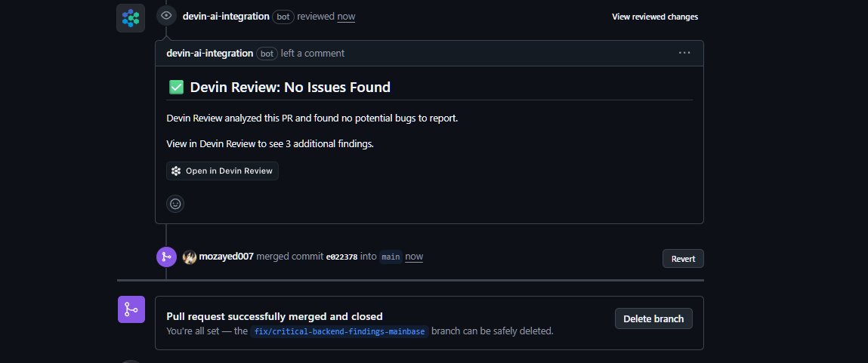This screenshot has height=363, width=868.
Task: Click the purple merge icon beside mozayed007
Action: coord(166,257)
